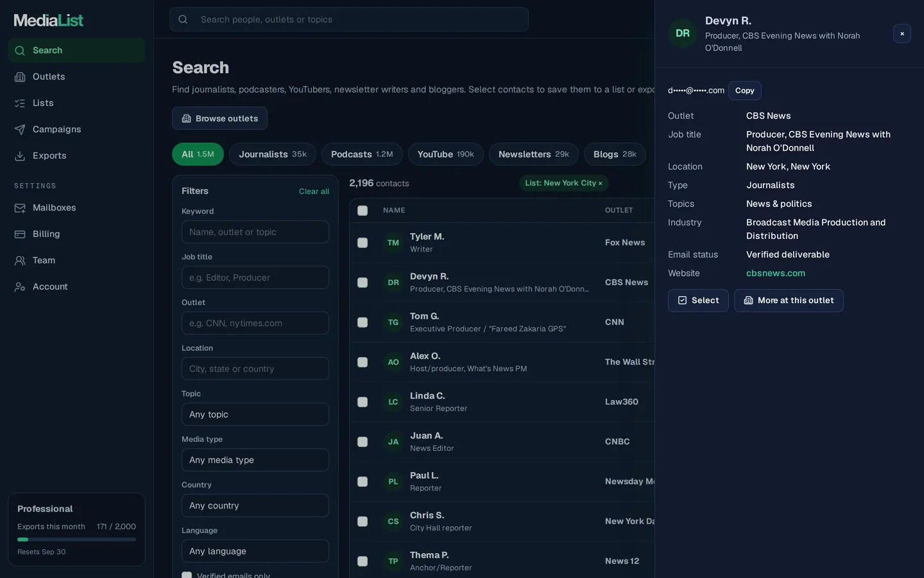The image size is (924, 578).
Task: Check the box for Tyler M.
Action: tap(363, 243)
